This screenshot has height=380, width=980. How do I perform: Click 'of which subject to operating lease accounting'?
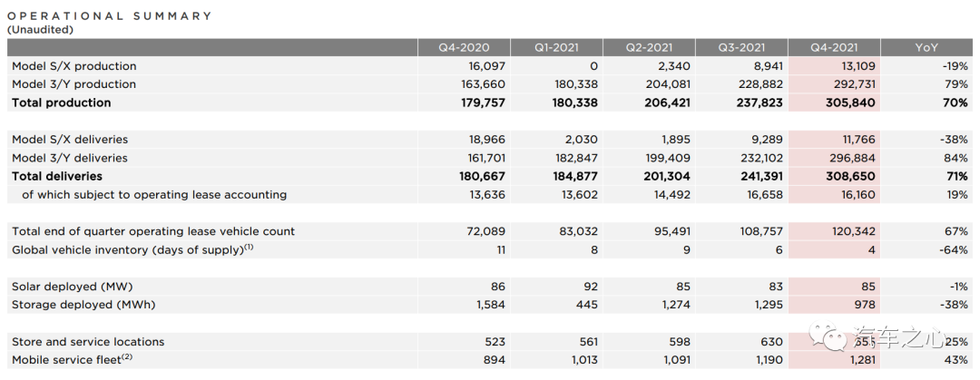click(x=154, y=195)
